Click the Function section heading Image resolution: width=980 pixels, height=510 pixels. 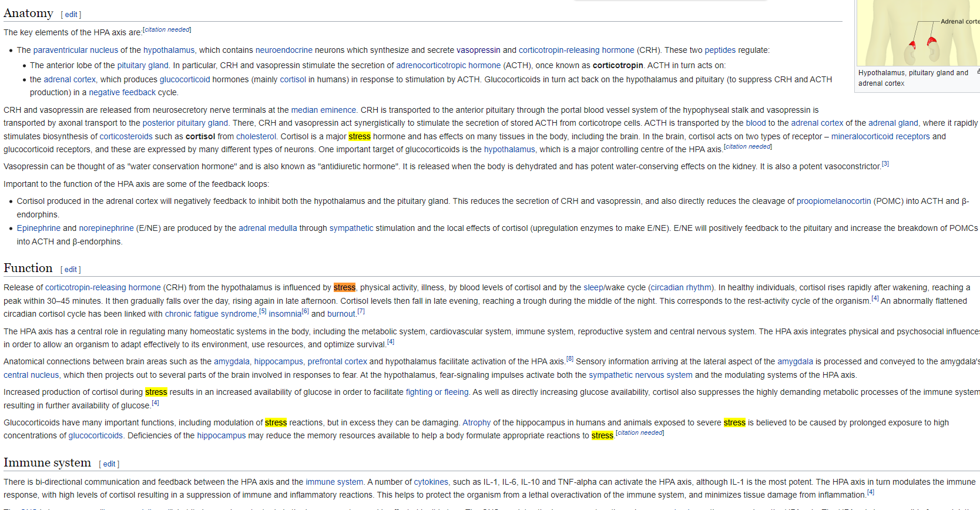coord(28,268)
